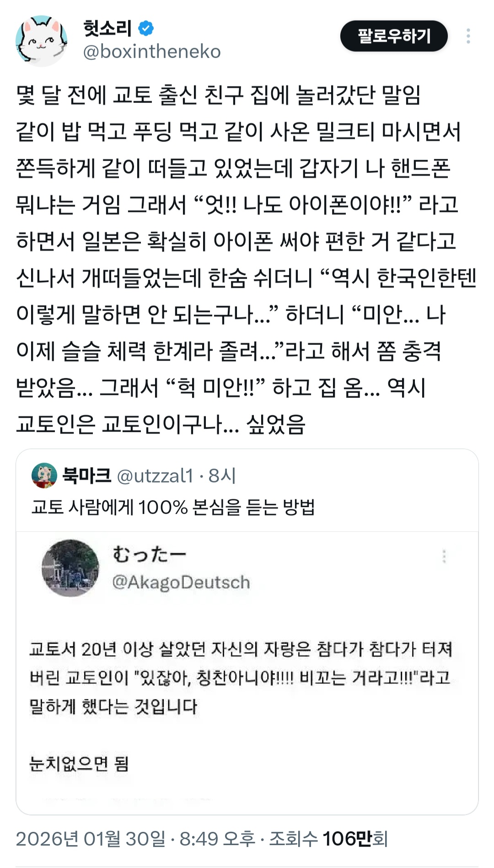This screenshot has height=868, width=494.
Task: Open quoted tweet text about 교토 사람 본심
Action: pyautogui.click(x=173, y=507)
